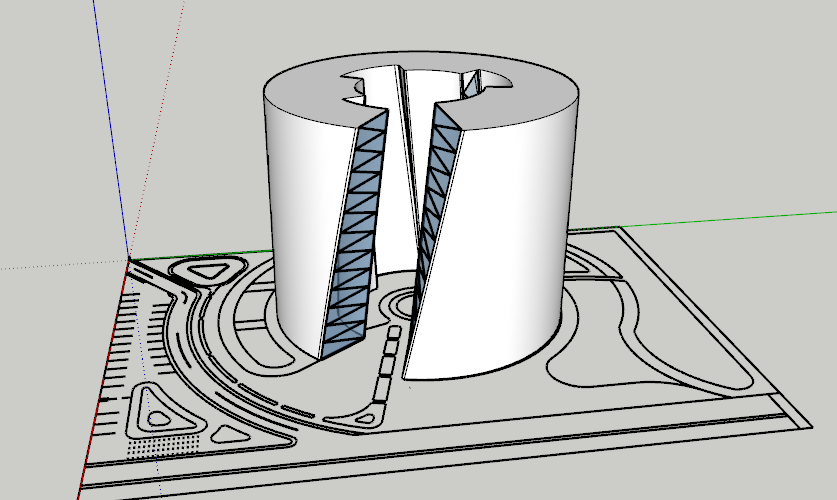Select the row of small squares along the path
The image size is (837, 500).
coord(388,364)
